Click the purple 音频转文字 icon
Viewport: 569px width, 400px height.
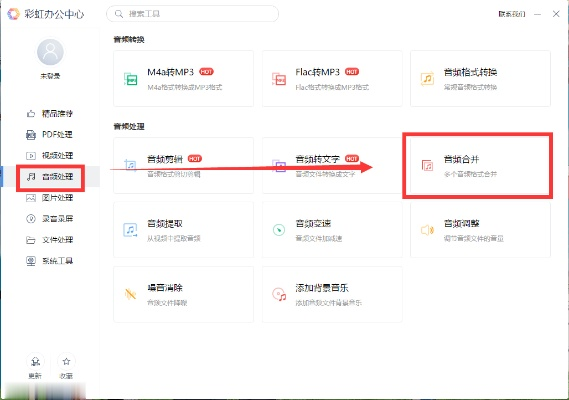[x=279, y=166]
